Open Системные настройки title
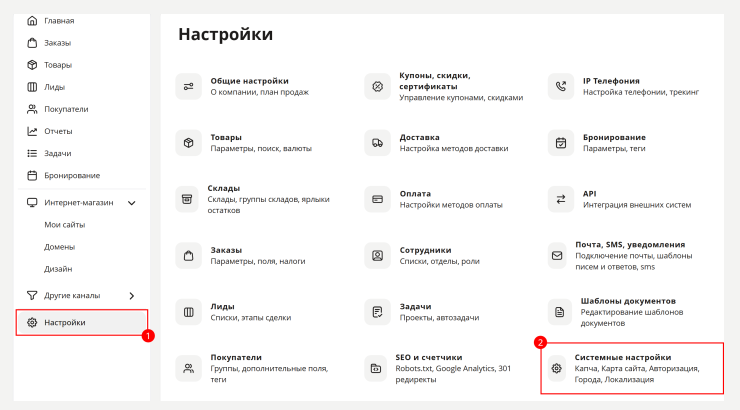Screen dimensions: 740x410 [x=623, y=358]
